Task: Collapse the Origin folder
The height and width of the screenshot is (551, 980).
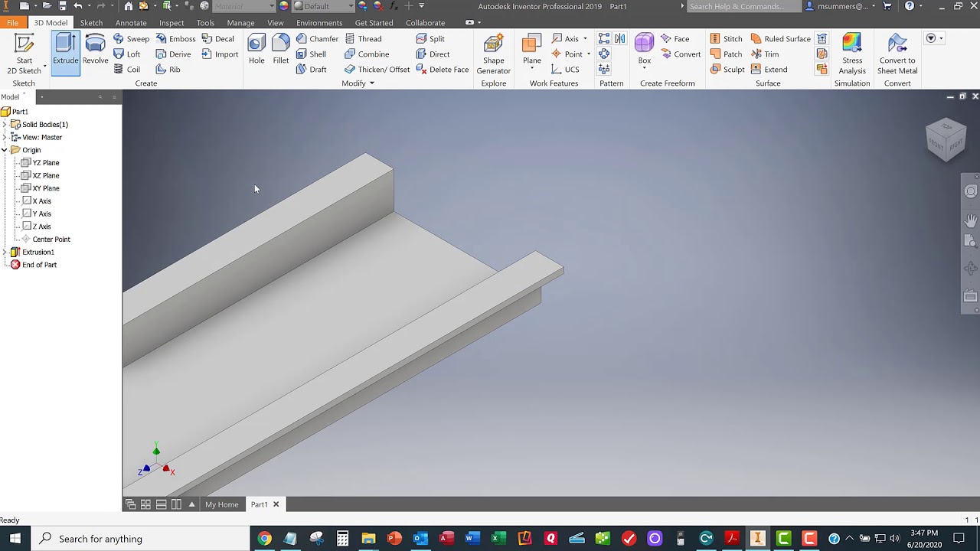Action: (x=5, y=150)
